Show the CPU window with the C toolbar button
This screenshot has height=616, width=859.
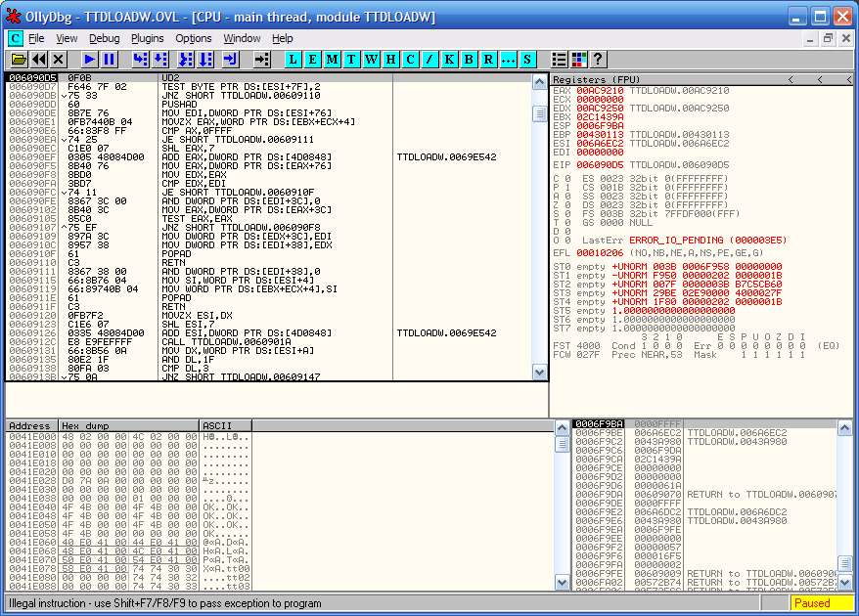(410, 59)
